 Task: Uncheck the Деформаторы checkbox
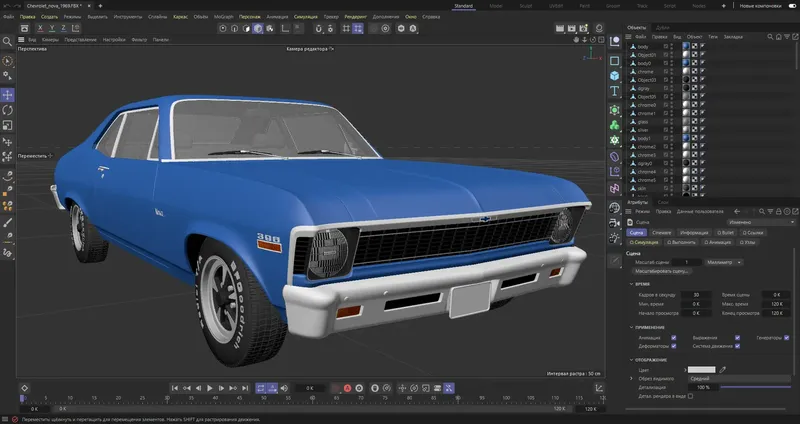point(673,346)
